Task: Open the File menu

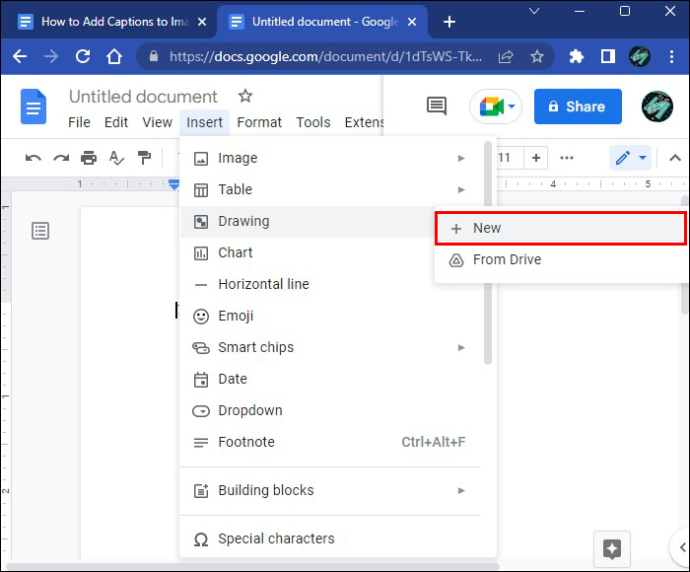Action: point(79,122)
